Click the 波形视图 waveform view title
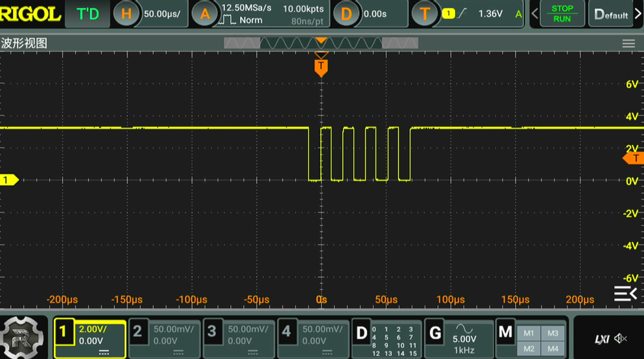The image size is (644, 359). [24, 43]
